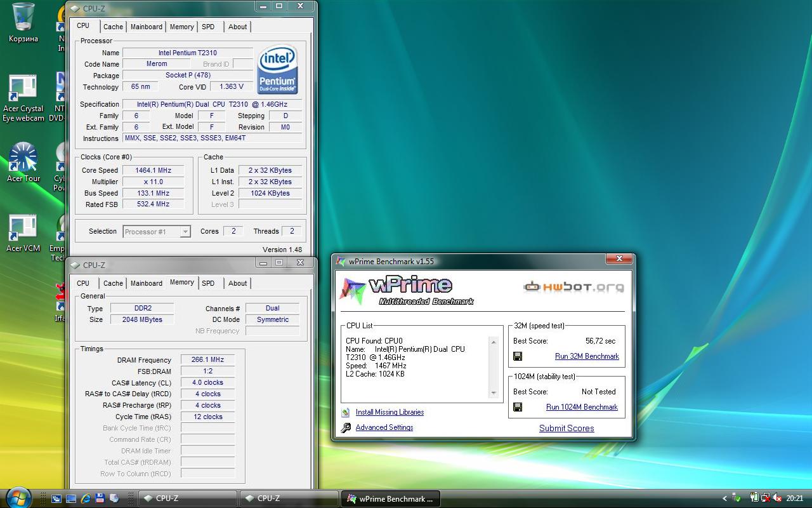
Task: Switch to Mainboard tab in lower CPU-Z
Action: 147,283
